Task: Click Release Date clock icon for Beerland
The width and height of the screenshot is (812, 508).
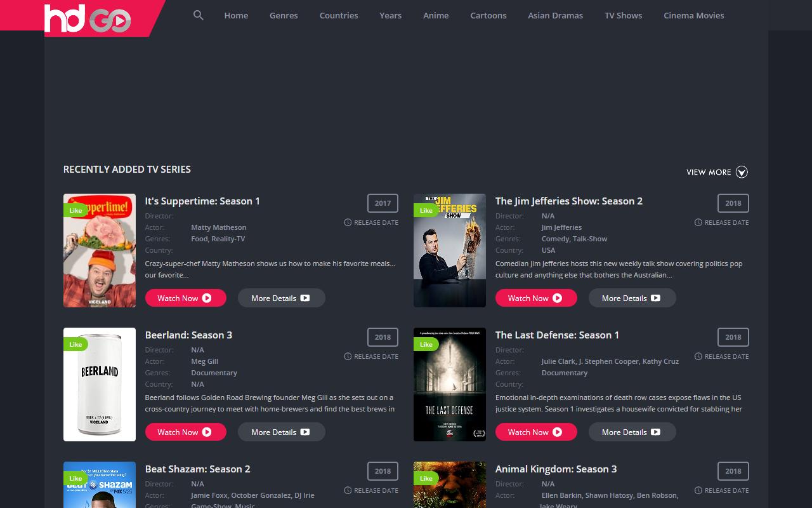Action: 348,356
